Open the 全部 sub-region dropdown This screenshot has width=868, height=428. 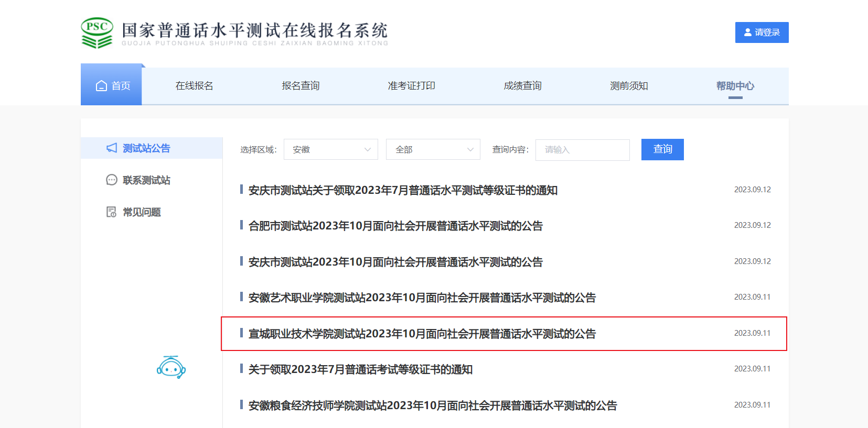[433, 149]
